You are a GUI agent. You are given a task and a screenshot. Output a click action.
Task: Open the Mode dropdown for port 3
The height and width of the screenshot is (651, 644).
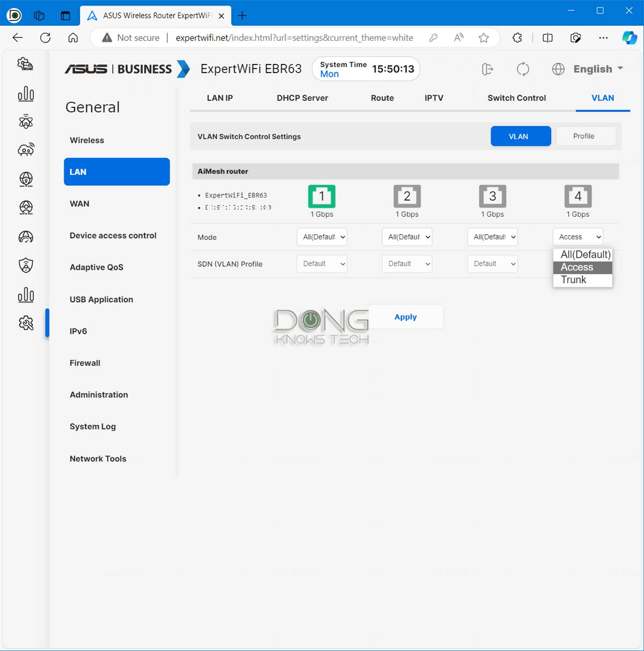492,237
